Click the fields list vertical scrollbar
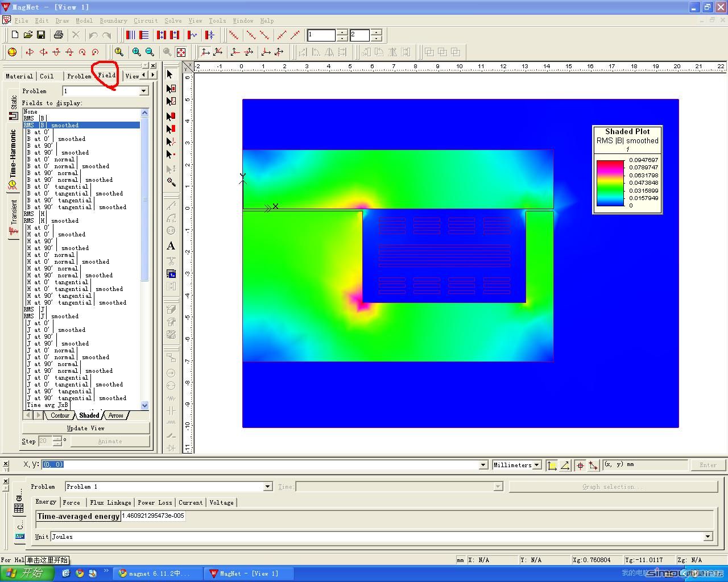 point(144,258)
